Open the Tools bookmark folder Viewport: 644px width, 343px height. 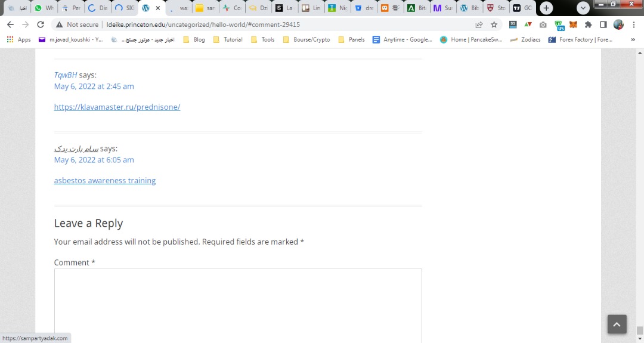[x=262, y=39]
